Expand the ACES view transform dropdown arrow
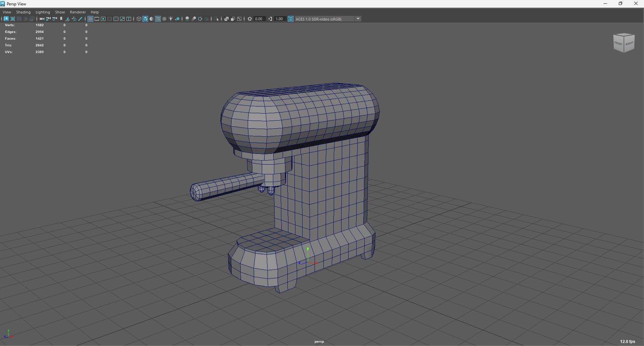Image resolution: width=644 pixels, height=346 pixels. pos(358,19)
